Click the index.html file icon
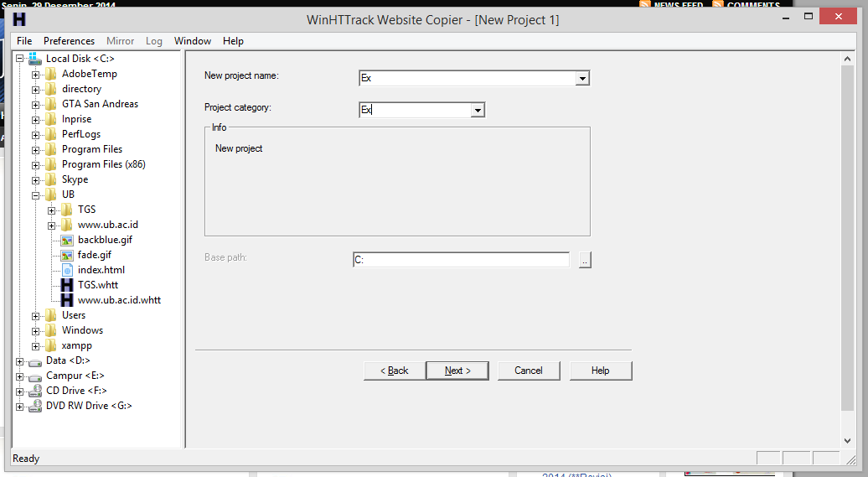The width and height of the screenshot is (868, 477). click(67, 270)
